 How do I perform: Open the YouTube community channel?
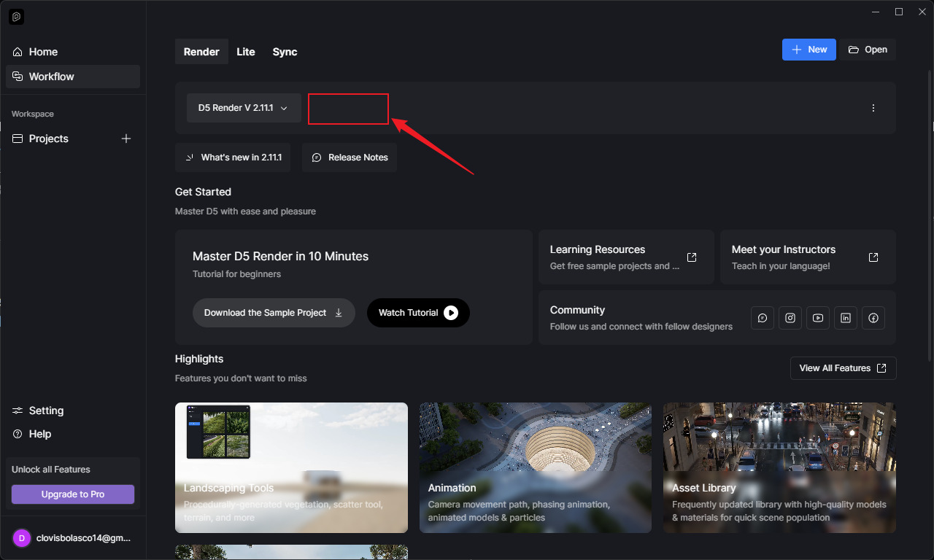point(818,318)
